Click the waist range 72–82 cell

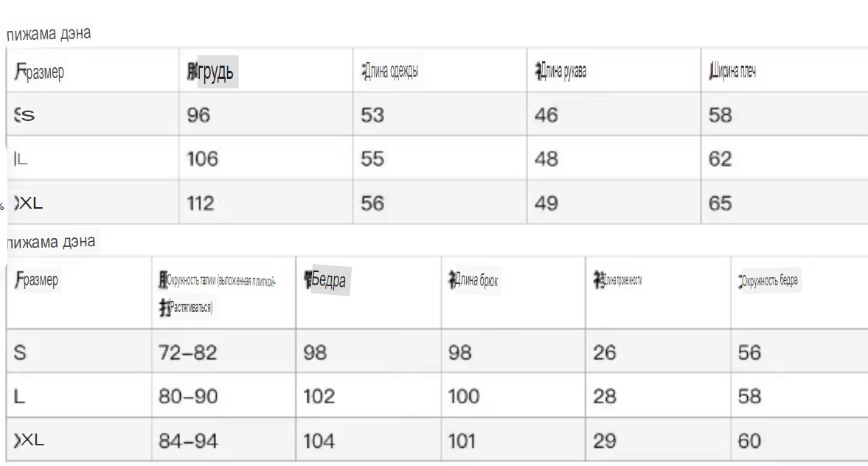pos(223,352)
